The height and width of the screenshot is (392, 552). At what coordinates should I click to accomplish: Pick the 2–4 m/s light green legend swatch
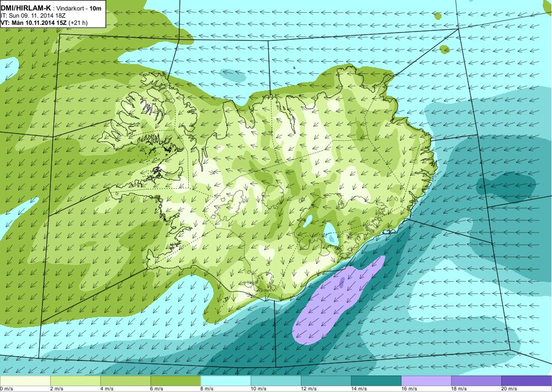click(x=75, y=381)
